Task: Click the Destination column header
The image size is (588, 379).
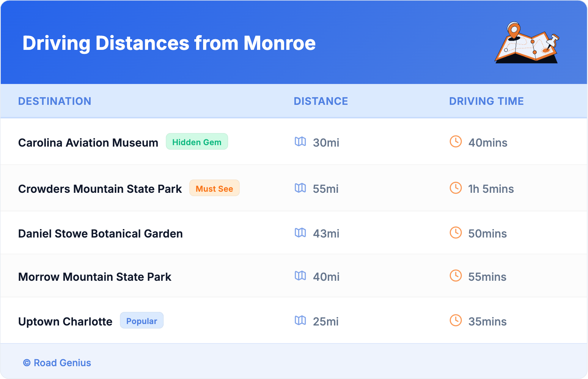Action: click(55, 101)
